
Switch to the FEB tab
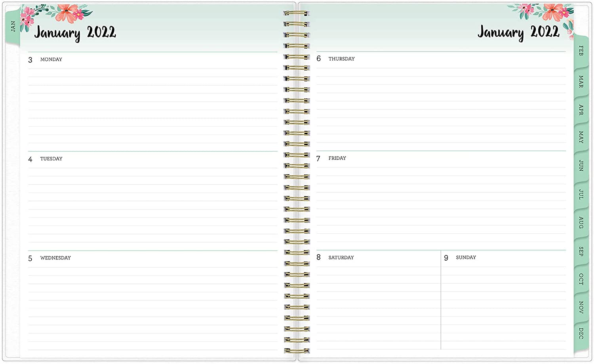(581, 51)
